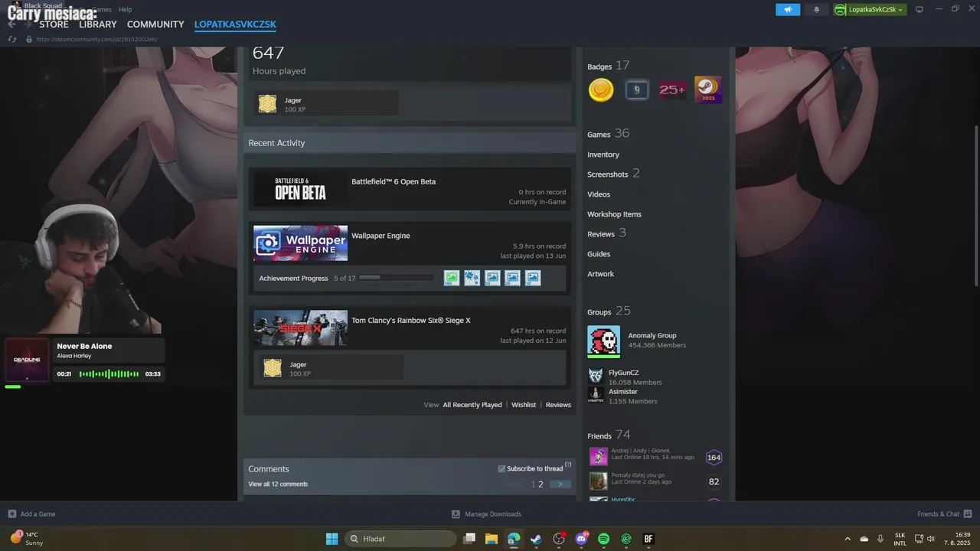Image resolution: width=980 pixels, height=551 pixels.
Task: Open the gold coin badge
Action: 601,90
